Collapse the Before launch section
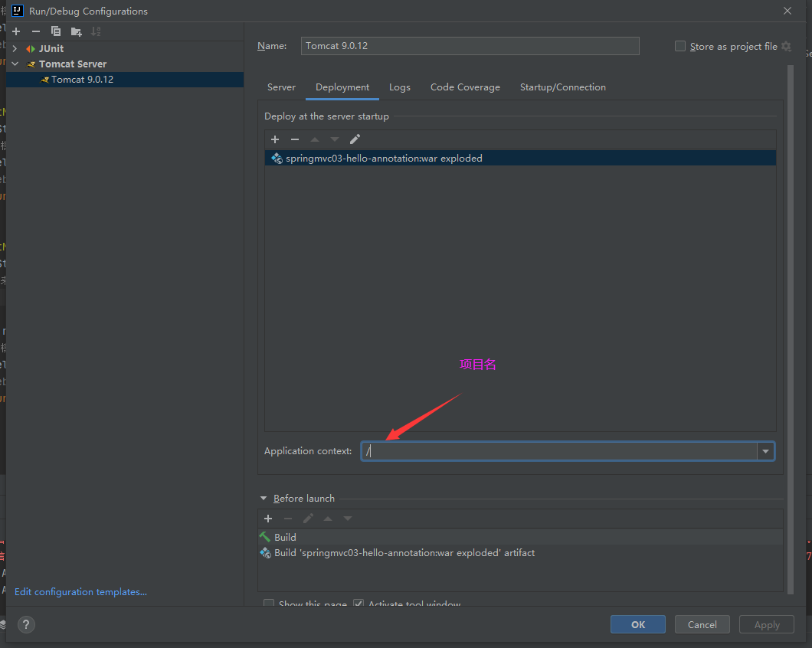This screenshot has width=812, height=648. tap(264, 499)
